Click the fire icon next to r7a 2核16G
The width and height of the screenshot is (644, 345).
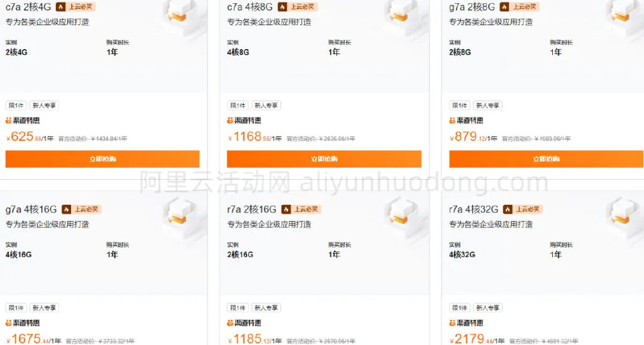(x=286, y=210)
